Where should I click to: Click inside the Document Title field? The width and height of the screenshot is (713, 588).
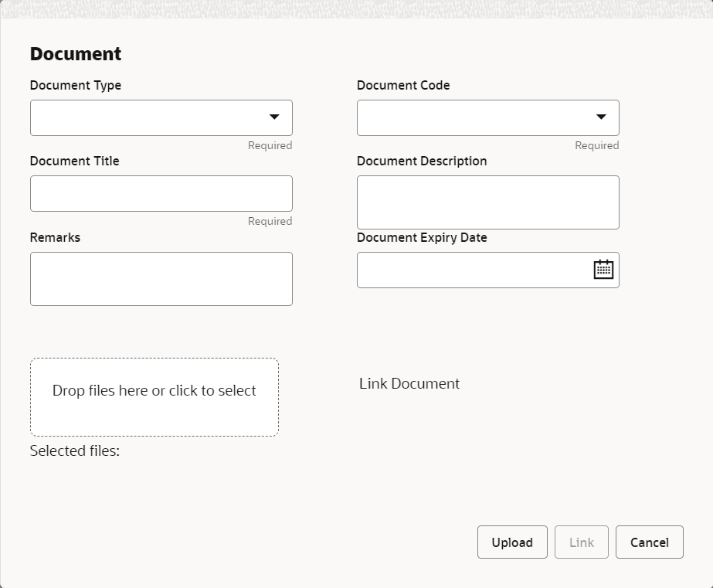pyautogui.click(x=161, y=193)
